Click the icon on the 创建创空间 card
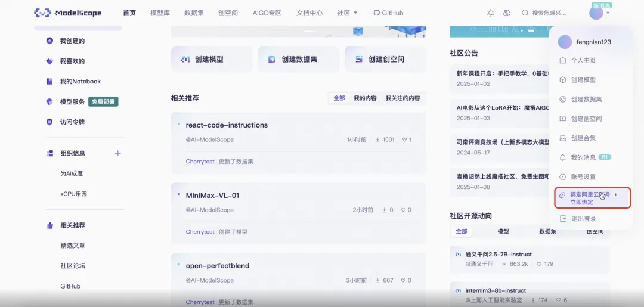This screenshot has width=644, height=307. 359,60
